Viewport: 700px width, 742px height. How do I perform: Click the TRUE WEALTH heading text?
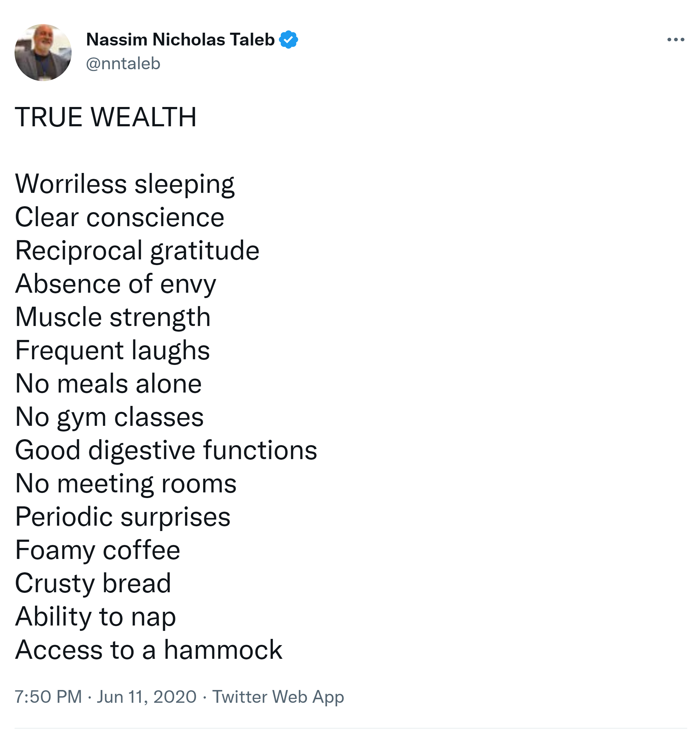click(105, 117)
